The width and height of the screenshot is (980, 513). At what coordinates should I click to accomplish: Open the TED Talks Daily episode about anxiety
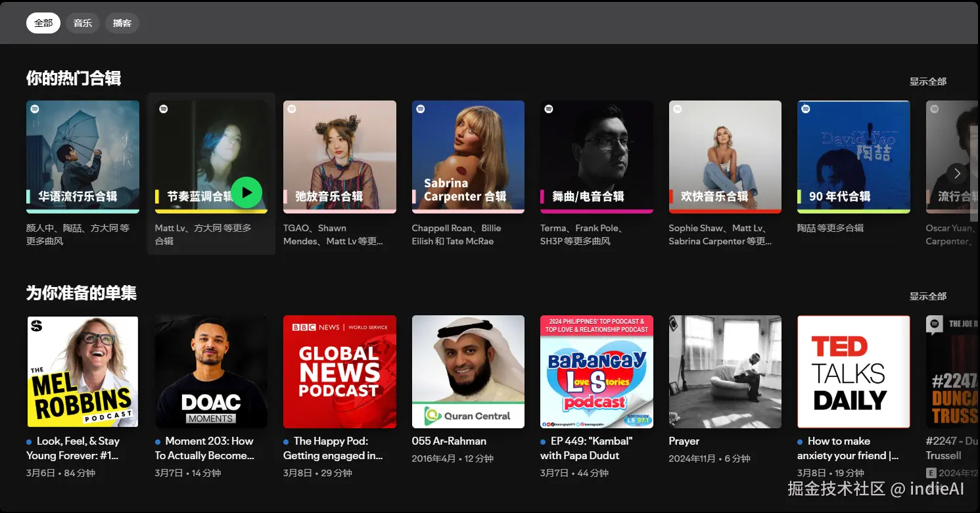853,372
